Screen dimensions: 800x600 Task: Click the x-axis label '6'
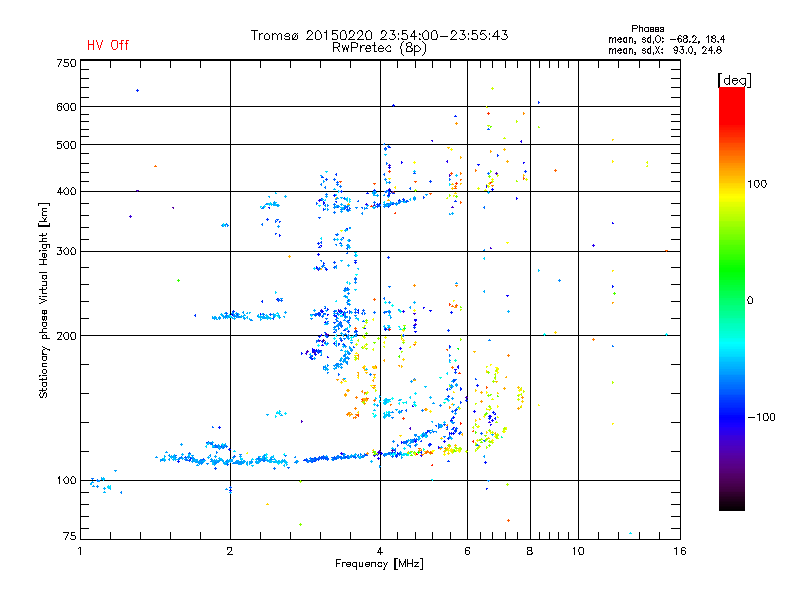[467, 551]
